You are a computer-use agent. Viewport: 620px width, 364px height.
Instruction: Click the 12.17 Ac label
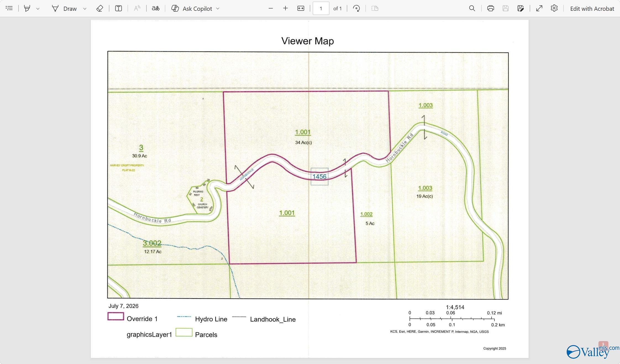(x=153, y=252)
